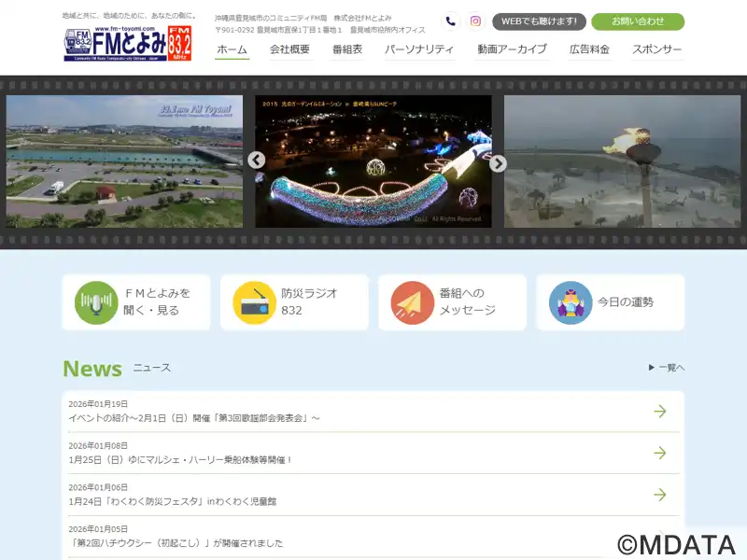Image resolution: width=747 pixels, height=560 pixels.
Task: Open the ホーム menu item
Action: point(232,49)
